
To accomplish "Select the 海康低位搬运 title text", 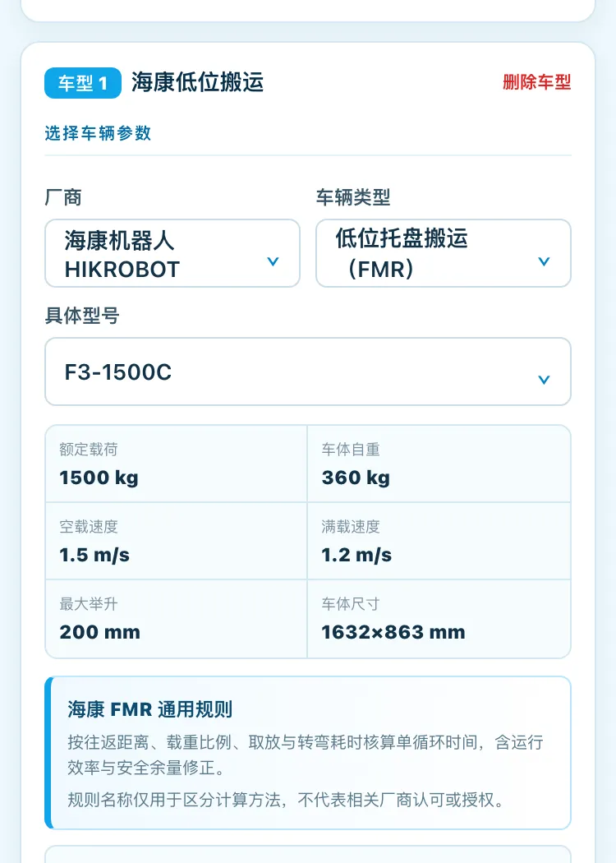I will (197, 82).
